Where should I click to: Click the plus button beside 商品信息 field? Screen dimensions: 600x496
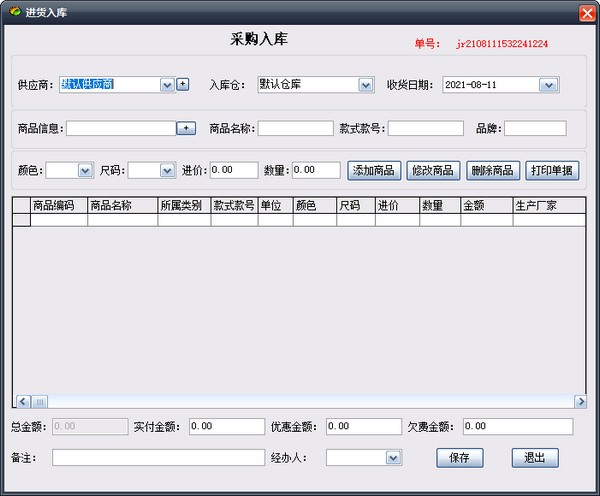[186, 128]
